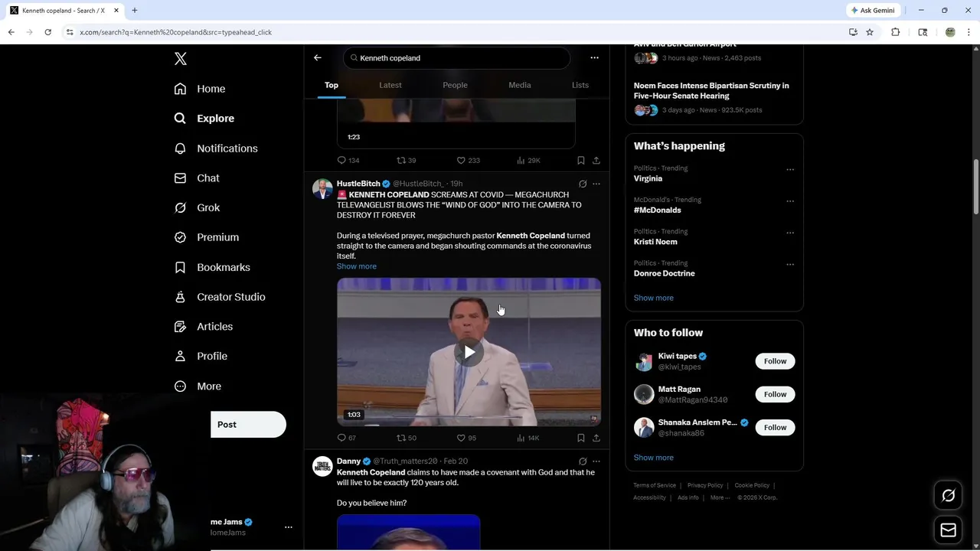Like the post with 233 likes
Image resolution: width=980 pixels, height=551 pixels.
pos(468,160)
